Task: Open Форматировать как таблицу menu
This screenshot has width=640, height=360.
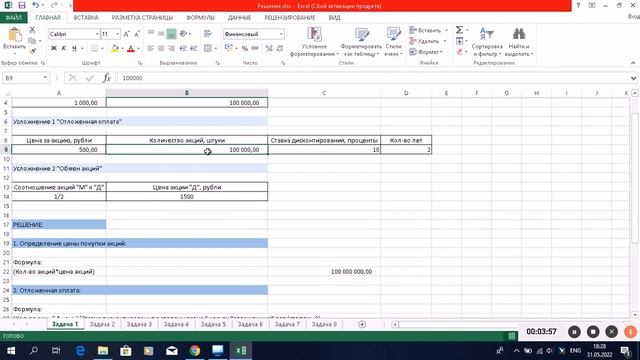Action: coord(361,42)
